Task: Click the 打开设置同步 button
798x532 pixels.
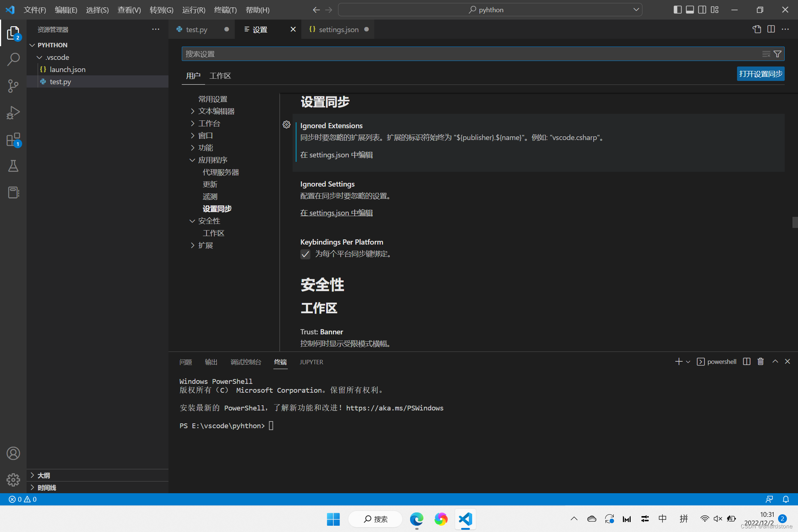Action: tap(760, 74)
